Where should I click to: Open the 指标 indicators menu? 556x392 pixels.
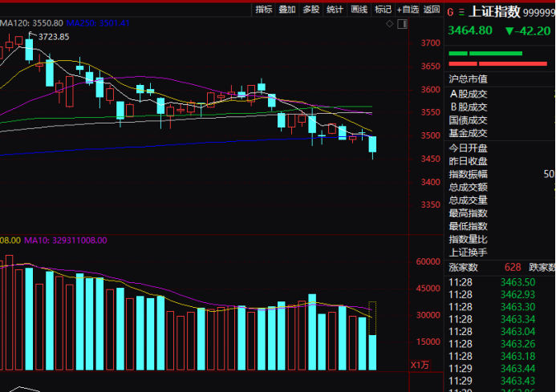pos(263,10)
